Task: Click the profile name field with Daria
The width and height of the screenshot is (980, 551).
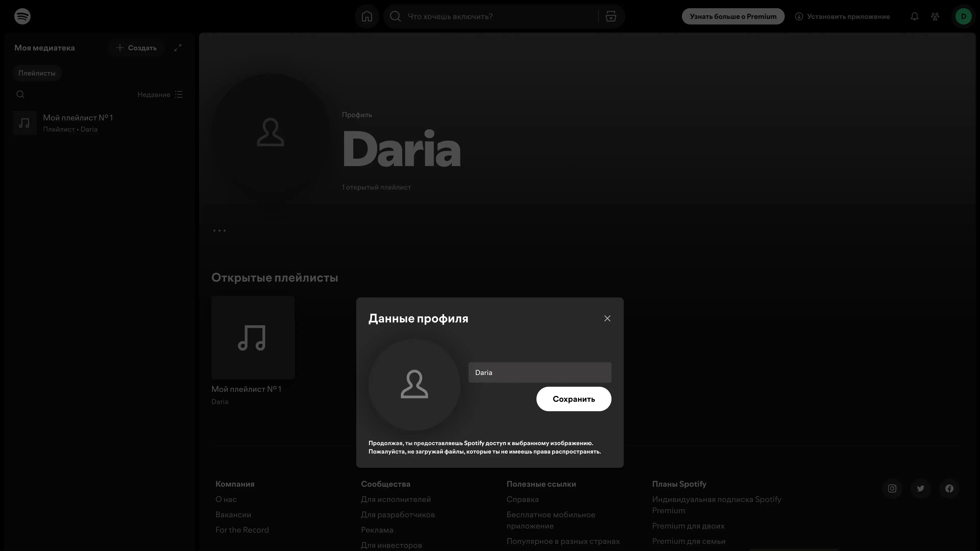Action: click(540, 372)
